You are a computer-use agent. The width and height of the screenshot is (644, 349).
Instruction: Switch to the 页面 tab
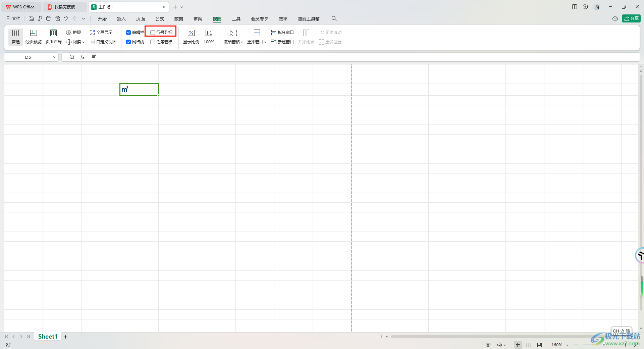141,19
